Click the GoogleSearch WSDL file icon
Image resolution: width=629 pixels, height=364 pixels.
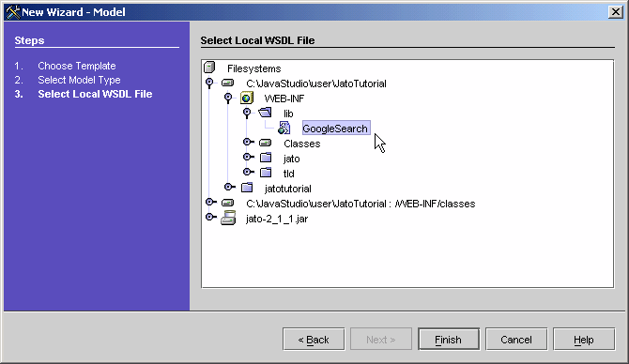click(284, 128)
